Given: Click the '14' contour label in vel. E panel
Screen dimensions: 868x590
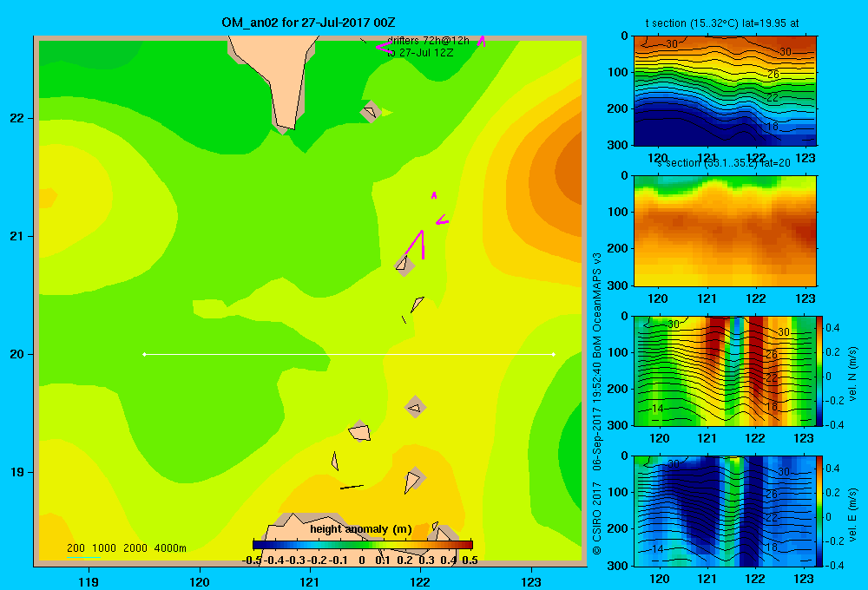Looking at the screenshot, I should (x=657, y=549).
